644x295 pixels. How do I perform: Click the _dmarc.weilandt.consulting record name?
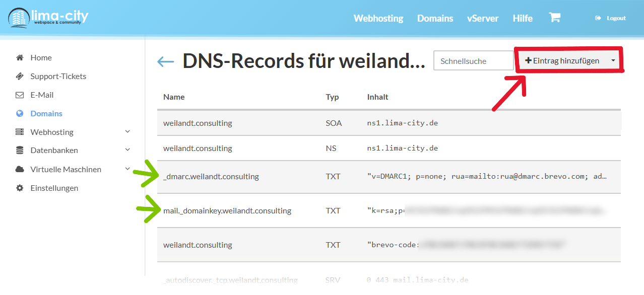[211, 176]
